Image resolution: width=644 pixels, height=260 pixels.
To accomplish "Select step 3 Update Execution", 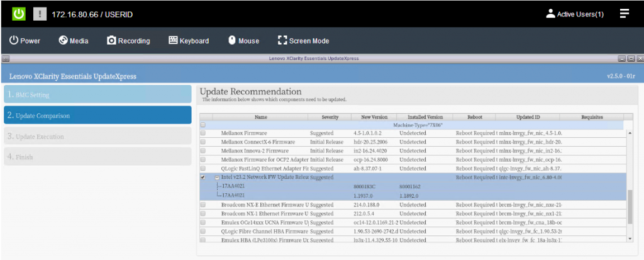I will 97,136.
